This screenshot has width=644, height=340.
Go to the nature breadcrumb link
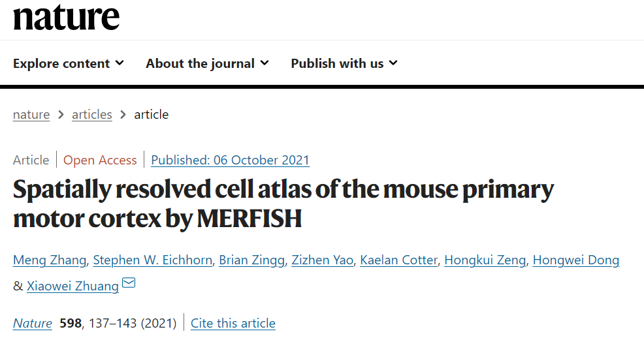tap(31, 114)
